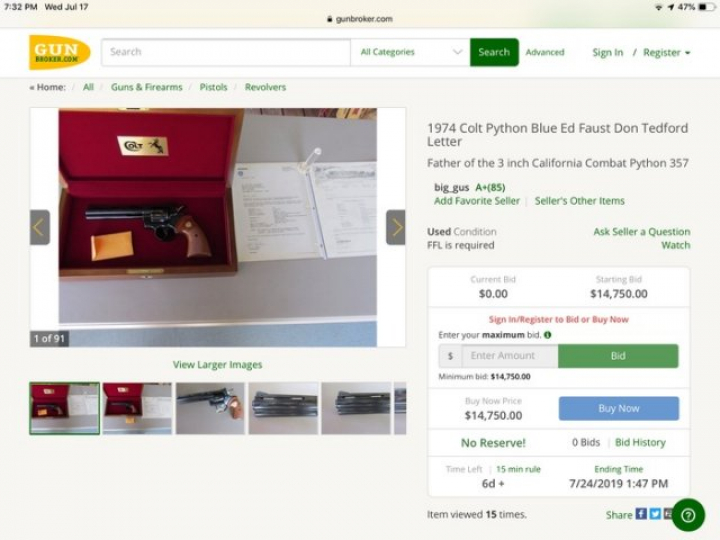Select the third revolver thumbnail image
Image resolution: width=720 pixels, height=540 pixels.
[210, 408]
